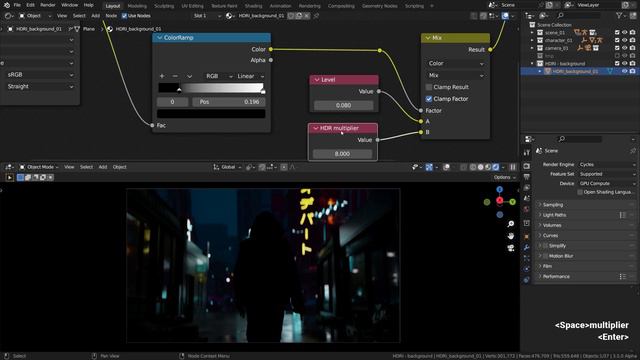This screenshot has height=360, width=640.
Task: Toggle the camera view icon in viewport
Action: coord(511,248)
